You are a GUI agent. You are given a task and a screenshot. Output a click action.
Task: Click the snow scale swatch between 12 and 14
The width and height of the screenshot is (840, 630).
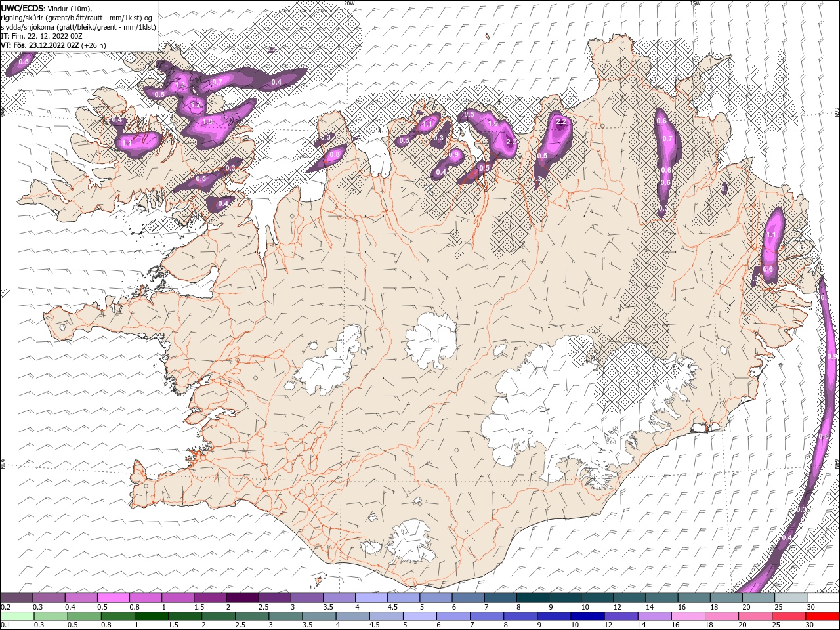629,598
